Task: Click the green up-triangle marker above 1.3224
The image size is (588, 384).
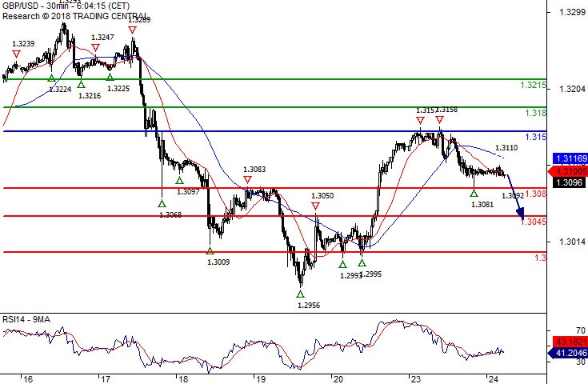Action: point(51,78)
